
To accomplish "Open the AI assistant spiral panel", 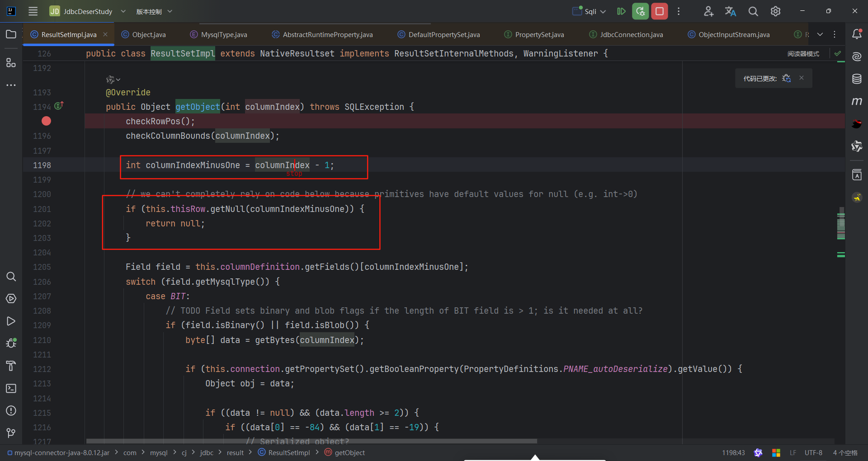I will click(x=857, y=57).
